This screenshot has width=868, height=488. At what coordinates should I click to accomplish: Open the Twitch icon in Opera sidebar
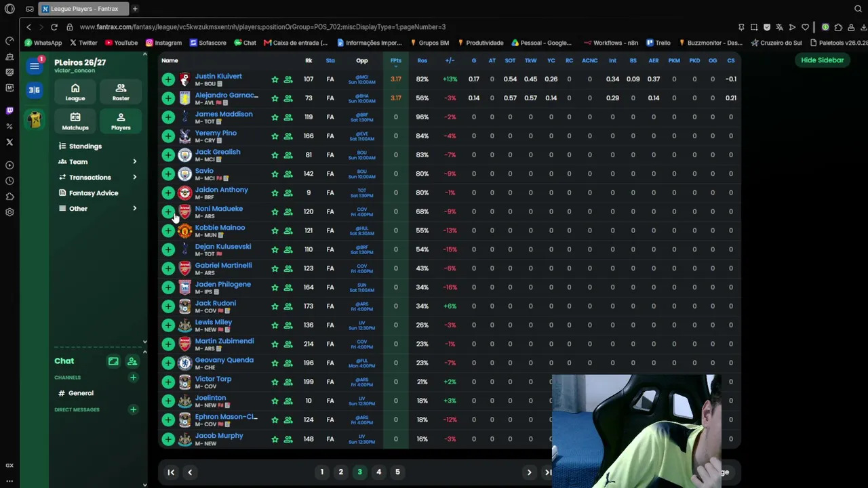pos(9,110)
